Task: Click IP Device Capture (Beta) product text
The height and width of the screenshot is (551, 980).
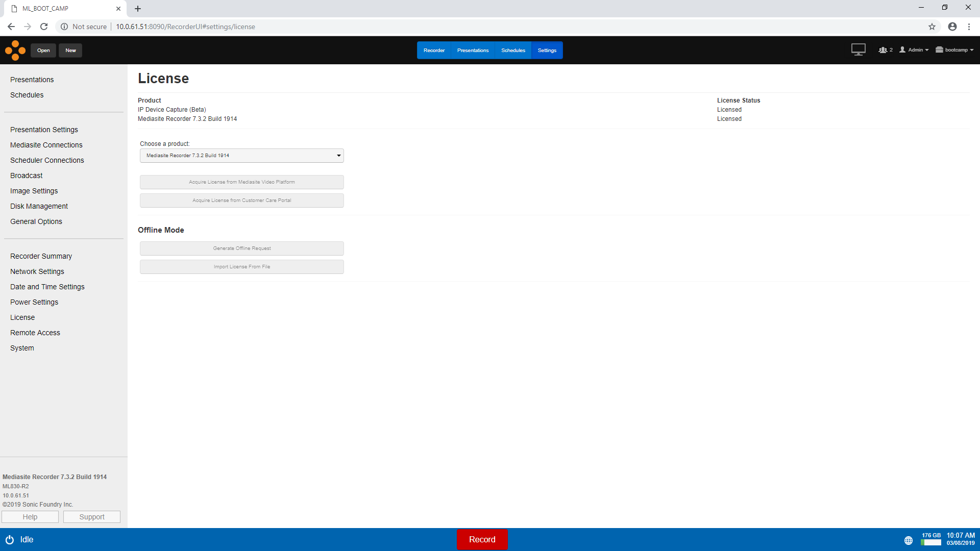Action: point(172,110)
